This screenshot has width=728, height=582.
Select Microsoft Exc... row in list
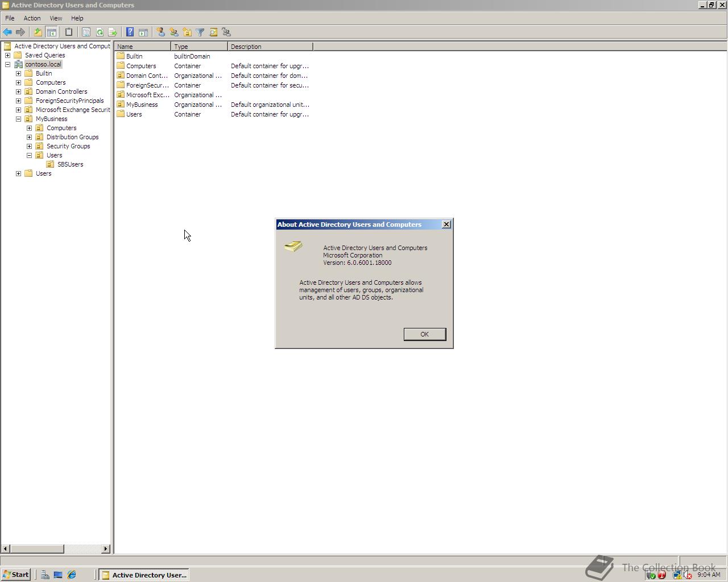[x=213, y=95]
